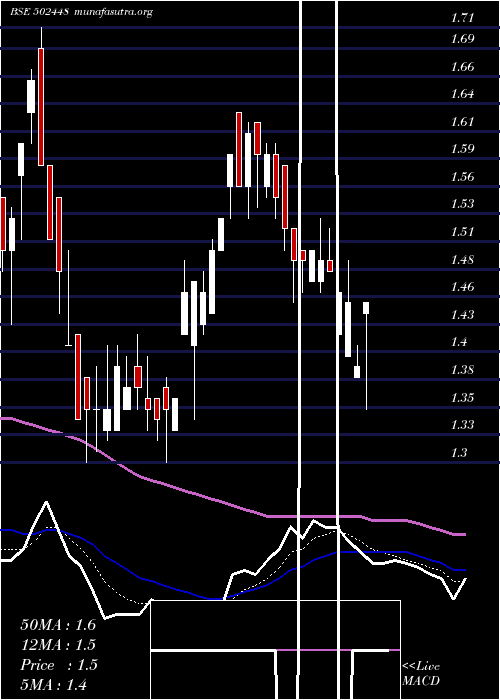This screenshot has height=700, width=500.
Task: Select the 1.3 price axis label
Action: click(x=459, y=453)
